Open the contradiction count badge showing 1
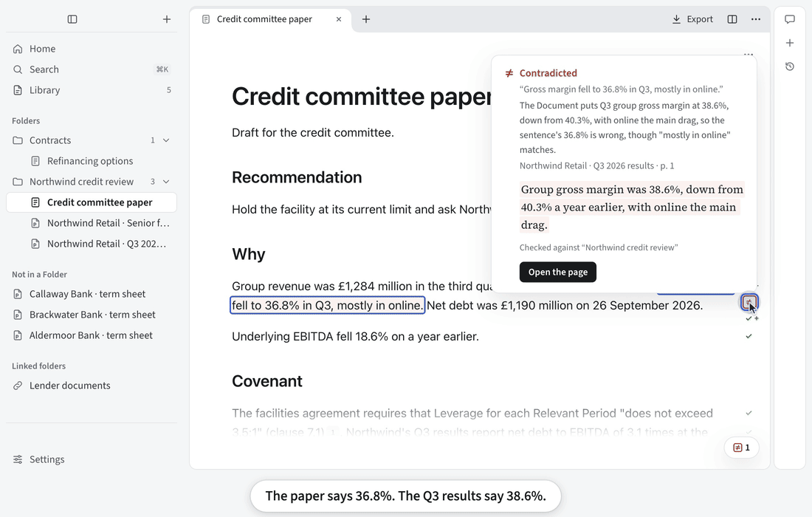 point(742,448)
